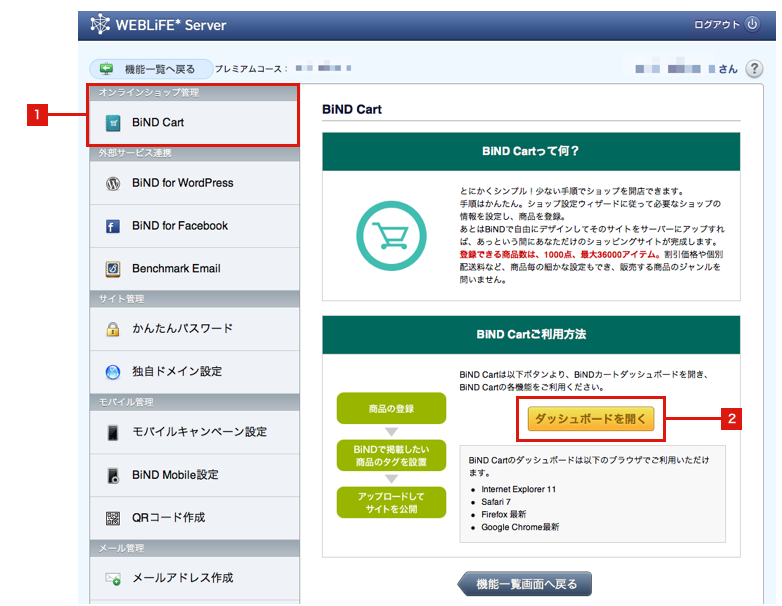This screenshot has height=606, width=782.
Task: Click the ログアウト link
Action: 717,24
